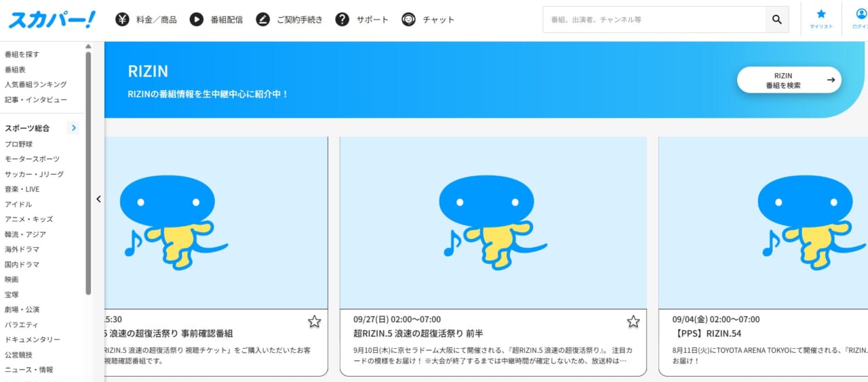
Task: Open 【PPS】RIZIN.54 card thumbnail
Action: [764, 223]
